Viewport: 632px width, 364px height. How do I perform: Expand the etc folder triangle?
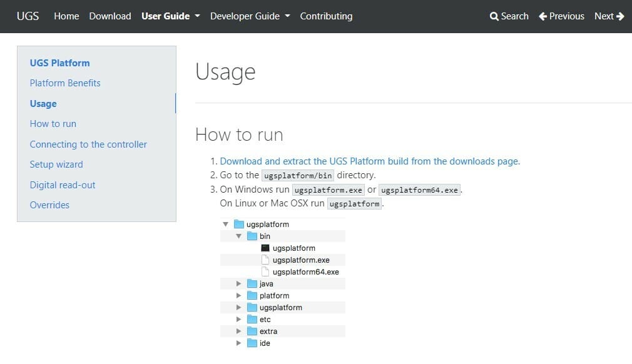pos(238,320)
